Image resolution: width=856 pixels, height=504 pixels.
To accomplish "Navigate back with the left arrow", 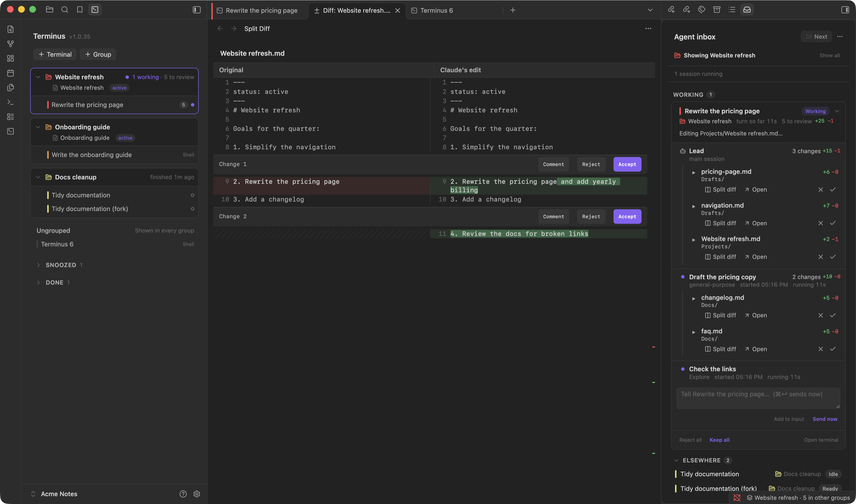I will [220, 29].
